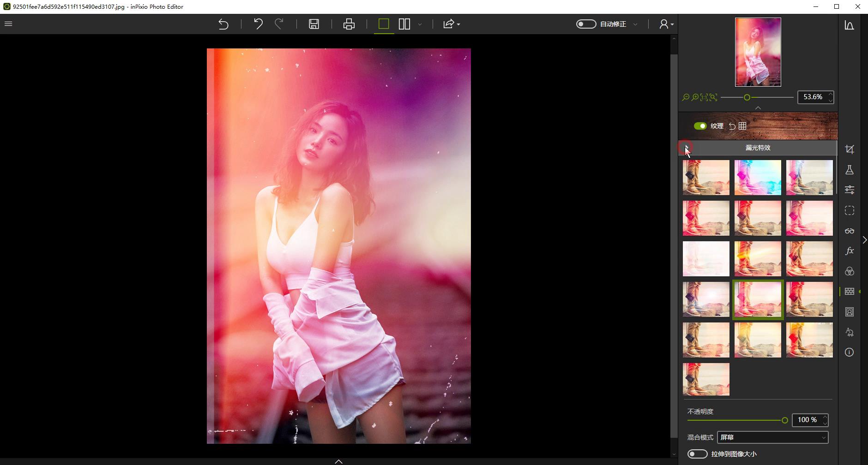868x465 pixels.
Task: Expand the bottom filmstrip panel arrow
Action: (338, 461)
